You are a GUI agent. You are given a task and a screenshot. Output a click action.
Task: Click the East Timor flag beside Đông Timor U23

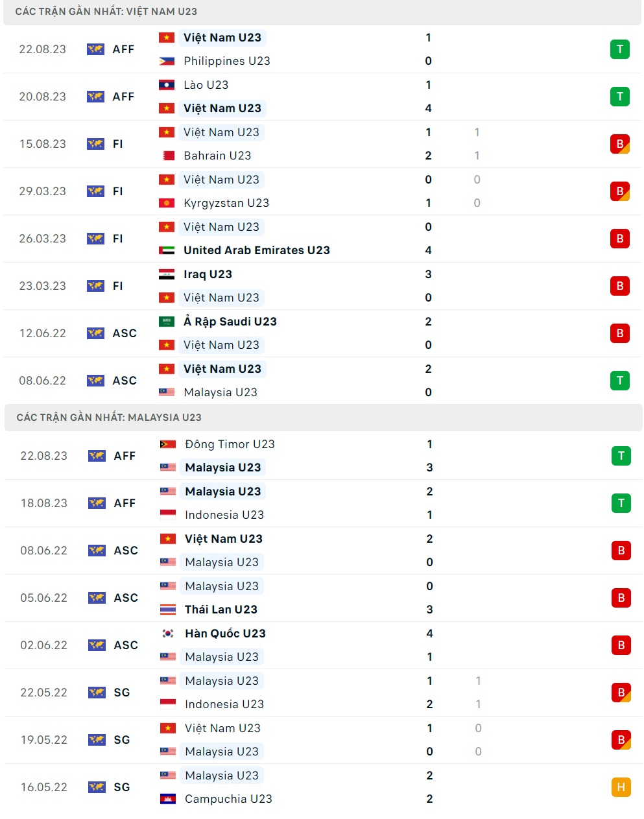click(167, 444)
